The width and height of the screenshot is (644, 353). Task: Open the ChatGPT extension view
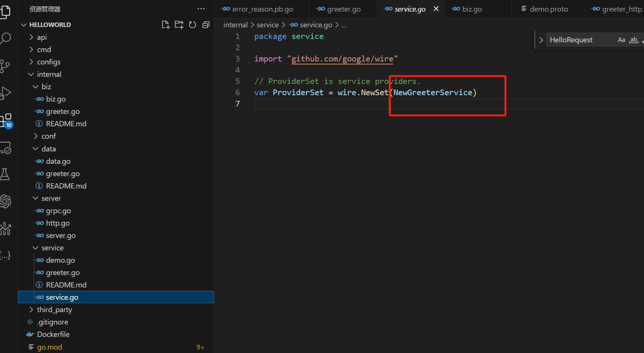coord(5,202)
